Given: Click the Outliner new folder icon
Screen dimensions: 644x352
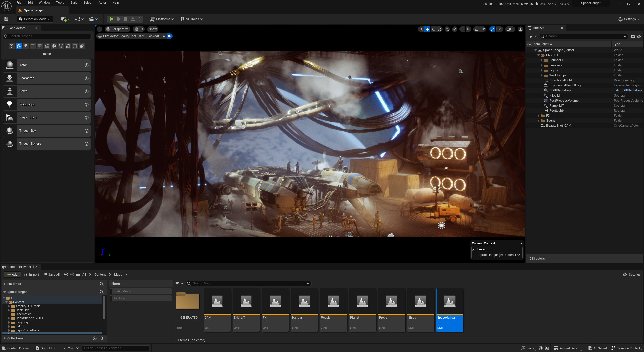Looking at the screenshot, I should pos(633,36).
